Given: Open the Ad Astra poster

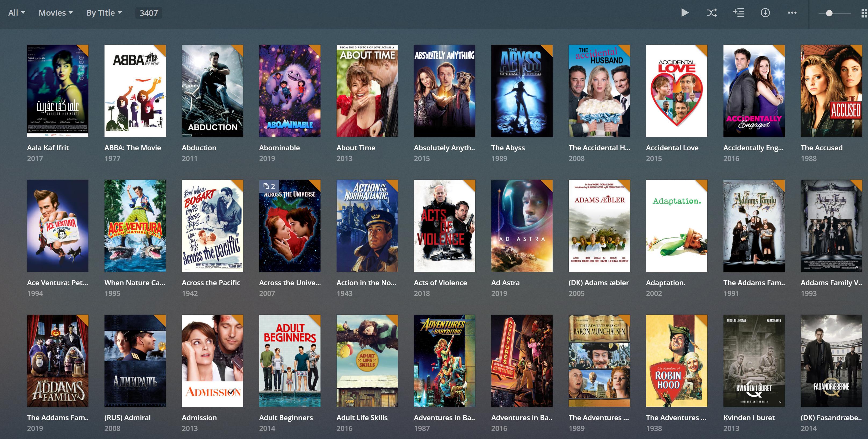Looking at the screenshot, I should 522,226.
